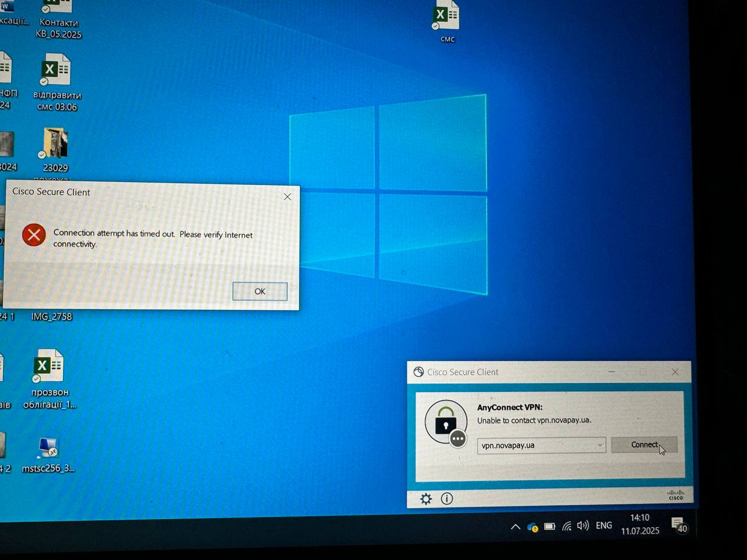Expand the VPN server list dropdown arrow
Screen dimensions: 747x560
click(x=600, y=446)
